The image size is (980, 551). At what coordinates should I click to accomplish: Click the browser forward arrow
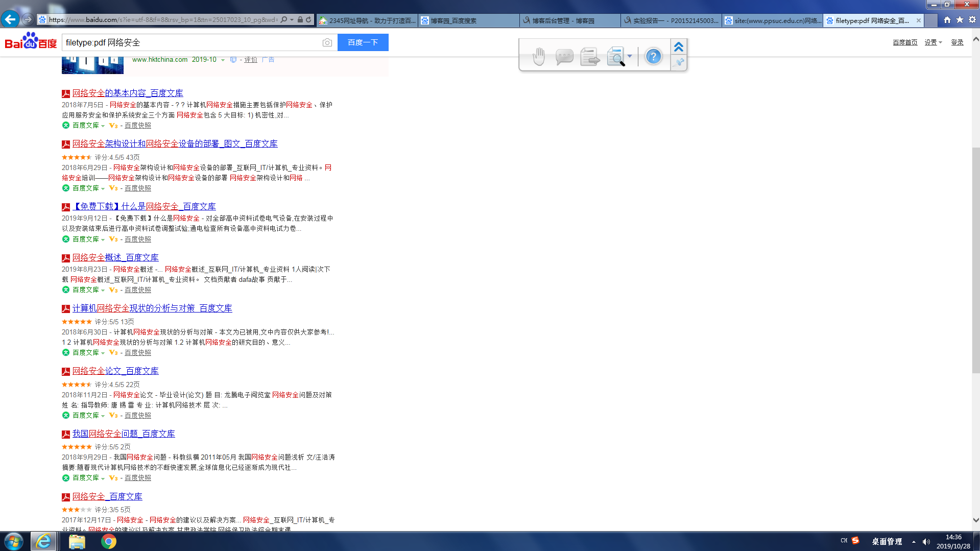click(x=28, y=19)
